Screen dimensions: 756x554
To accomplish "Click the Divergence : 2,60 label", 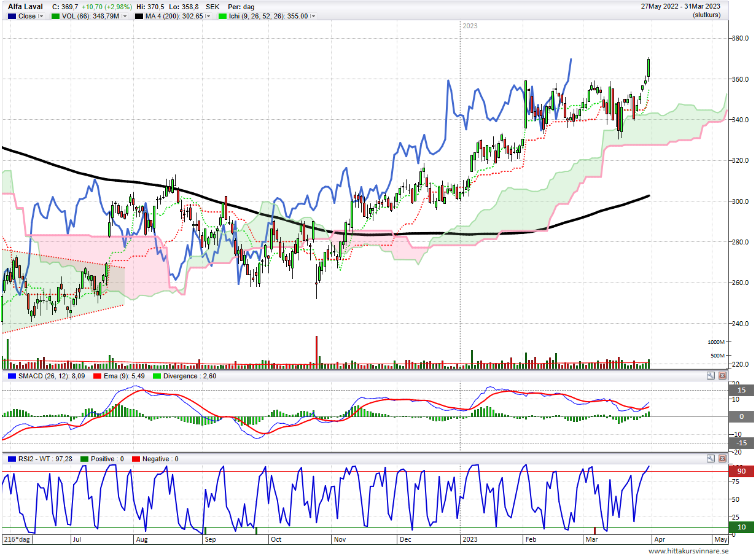I will click(189, 376).
